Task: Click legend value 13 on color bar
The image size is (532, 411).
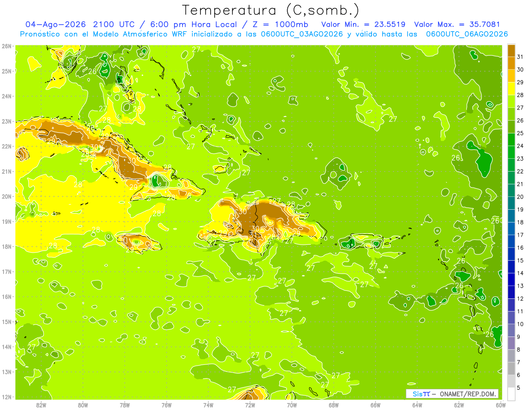Action: point(520,286)
